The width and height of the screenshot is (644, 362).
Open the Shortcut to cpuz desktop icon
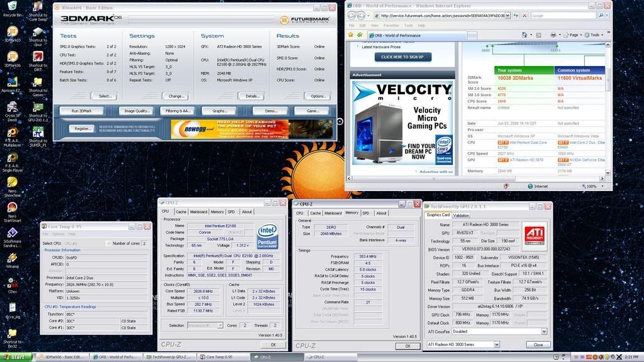38,36
